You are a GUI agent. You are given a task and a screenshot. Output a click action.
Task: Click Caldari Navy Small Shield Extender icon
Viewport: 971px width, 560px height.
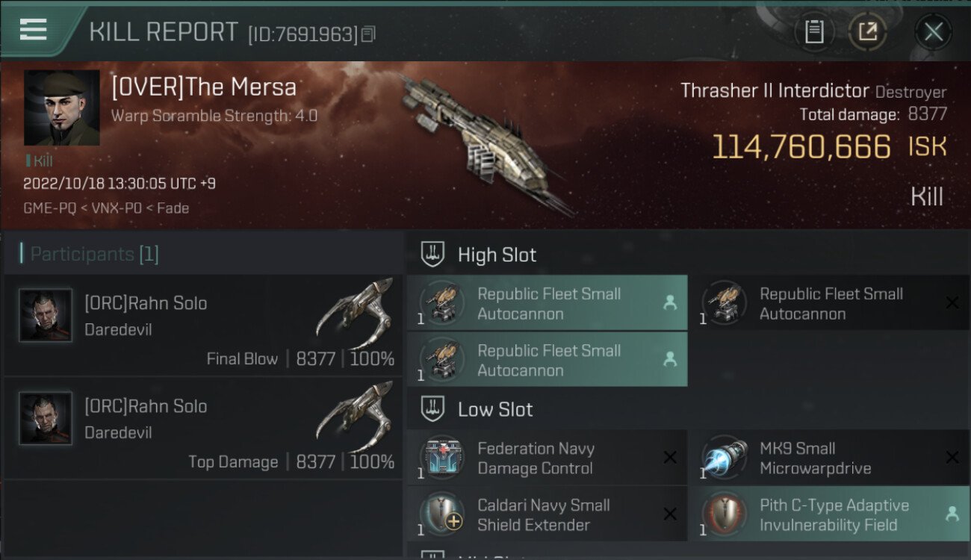(x=442, y=514)
